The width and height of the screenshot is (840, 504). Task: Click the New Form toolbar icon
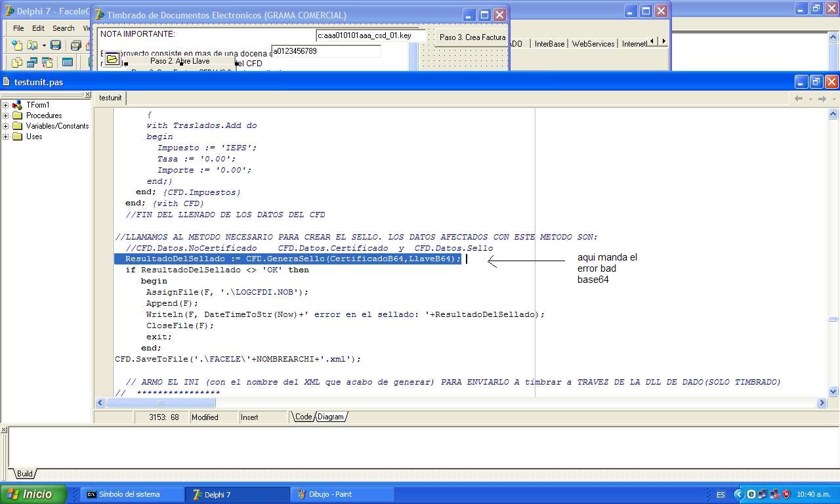click(67, 62)
